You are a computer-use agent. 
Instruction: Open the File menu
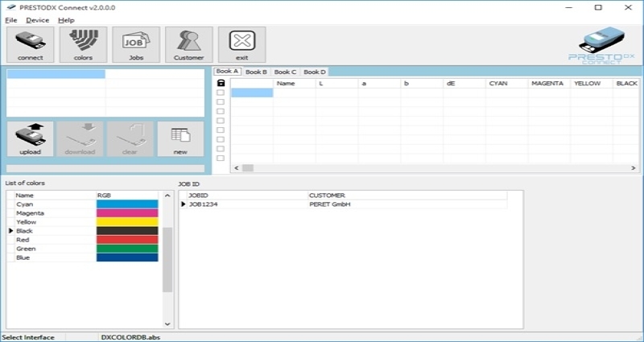pyautogui.click(x=11, y=20)
